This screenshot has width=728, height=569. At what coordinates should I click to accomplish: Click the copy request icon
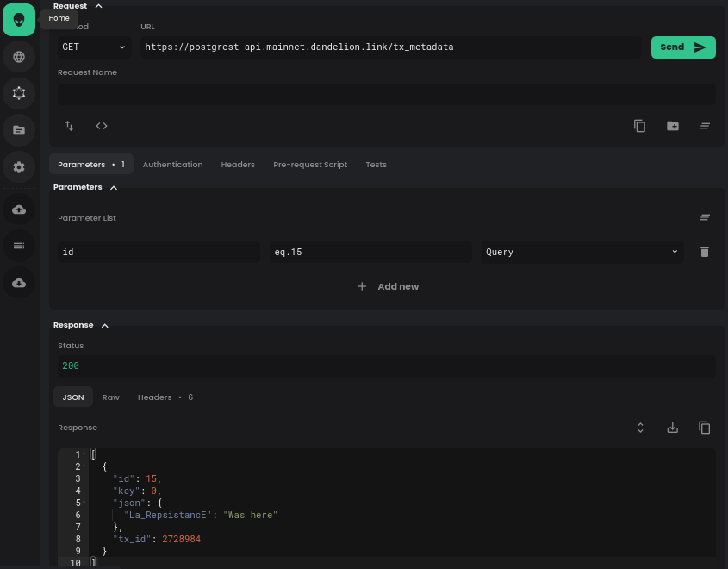[639, 126]
